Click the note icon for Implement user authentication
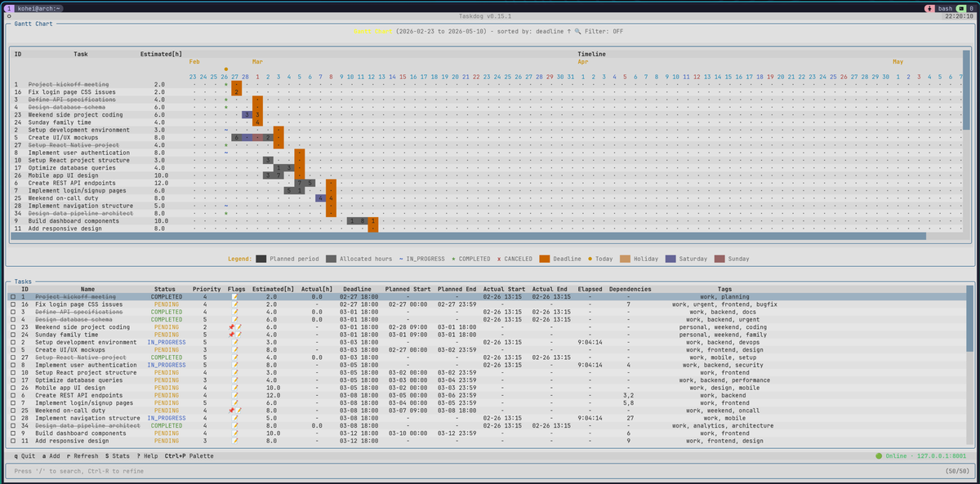The width and height of the screenshot is (980, 484). click(x=236, y=365)
